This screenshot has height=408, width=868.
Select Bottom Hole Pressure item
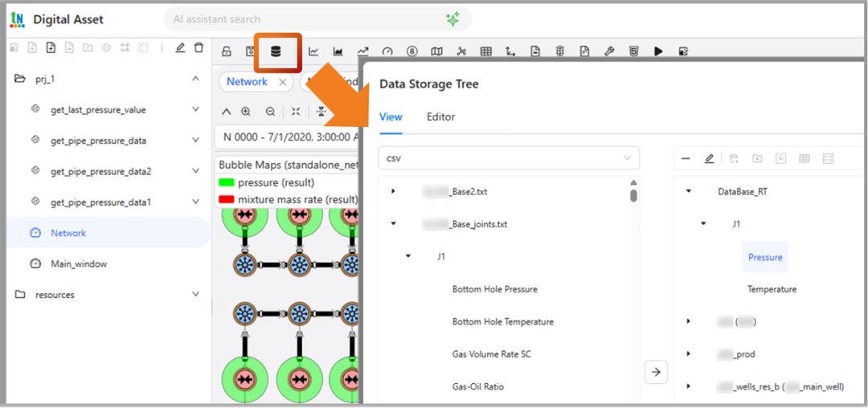494,289
